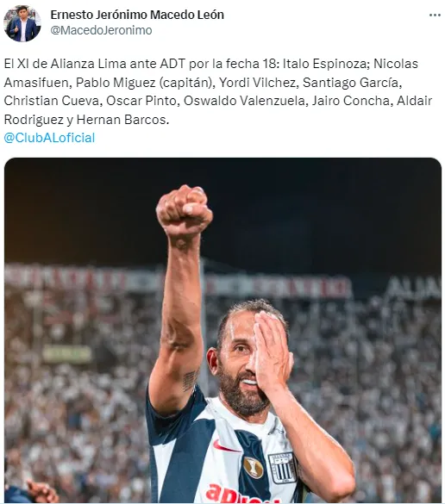This screenshot has height=504, width=445.
Task: Click the blurred crowd behind the player
Action: 370,386
